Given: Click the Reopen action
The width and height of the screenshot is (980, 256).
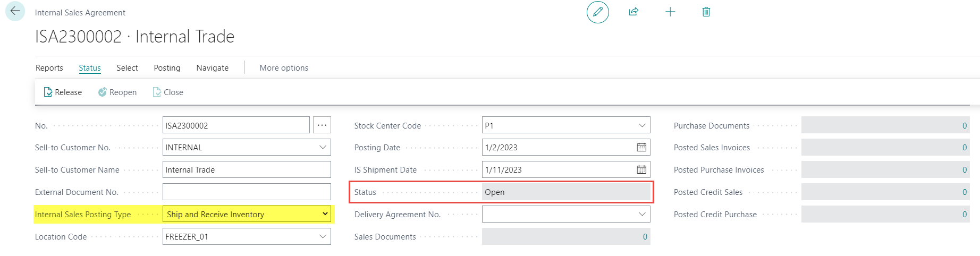Looking at the screenshot, I should [117, 92].
